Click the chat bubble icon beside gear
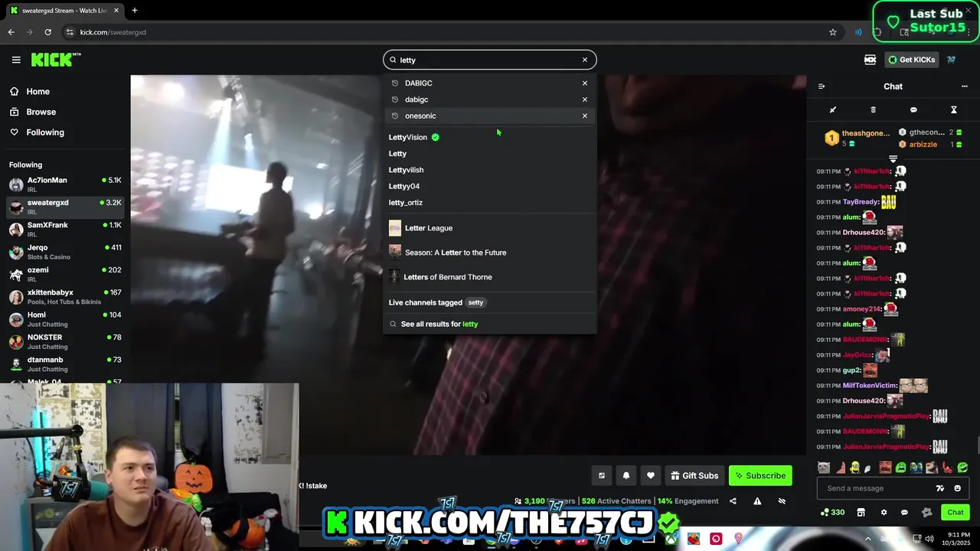This screenshot has height=551, width=980. point(904,513)
